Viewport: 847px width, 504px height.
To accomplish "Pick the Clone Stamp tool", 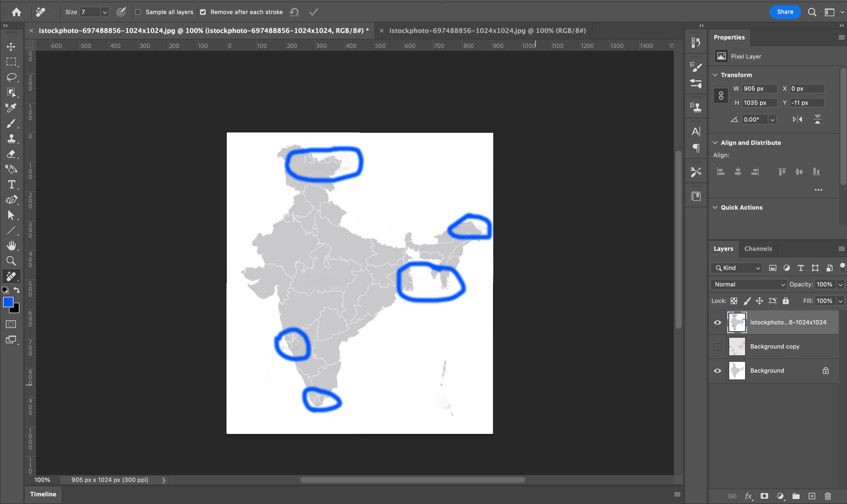I will click(x=11, y=139).
